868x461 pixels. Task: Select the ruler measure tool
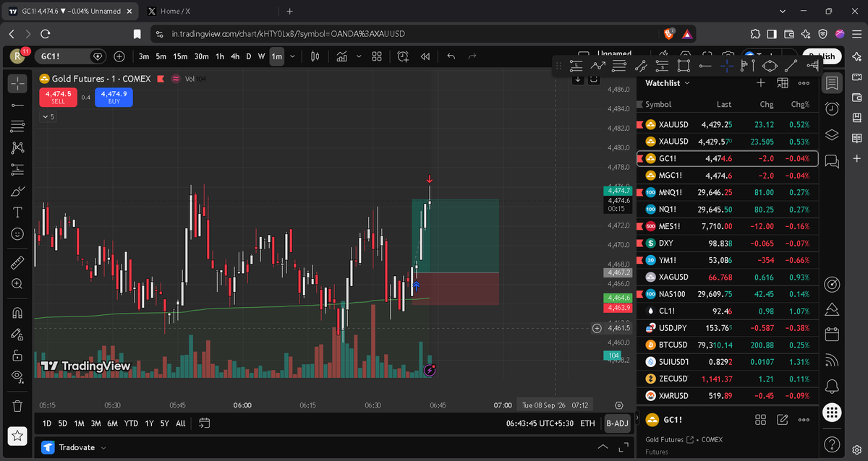pos(18,262)
